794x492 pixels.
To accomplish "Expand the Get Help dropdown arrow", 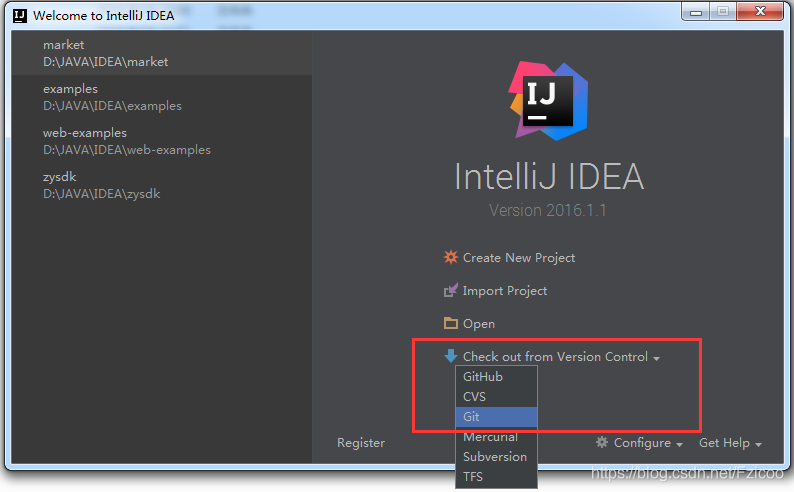I will point(758,444).
